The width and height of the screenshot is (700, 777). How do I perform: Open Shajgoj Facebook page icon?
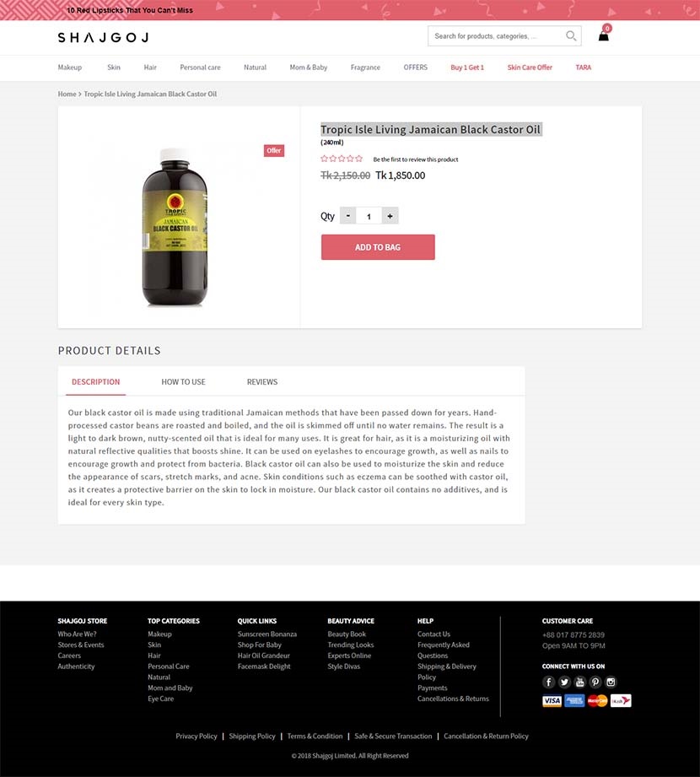pos(548,682)
